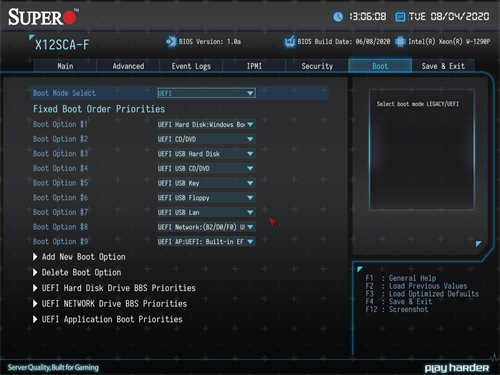Go to the Event Logs tab
500x375 pixels.
(191, 66)
